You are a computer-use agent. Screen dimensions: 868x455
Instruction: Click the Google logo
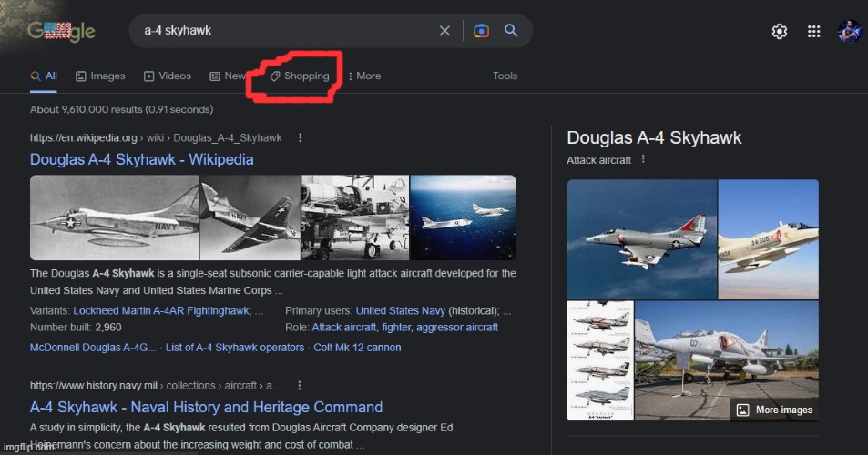point(61,31)
